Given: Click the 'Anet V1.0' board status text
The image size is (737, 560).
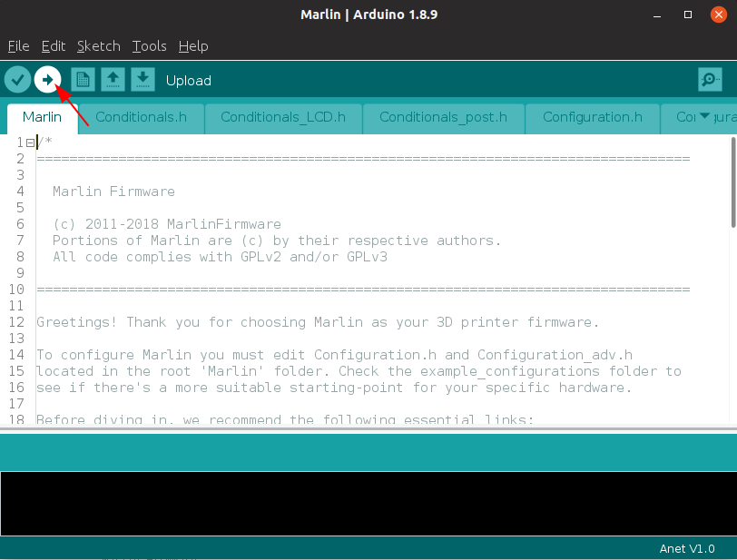Looking at the screenshot, I should [687, 549].
